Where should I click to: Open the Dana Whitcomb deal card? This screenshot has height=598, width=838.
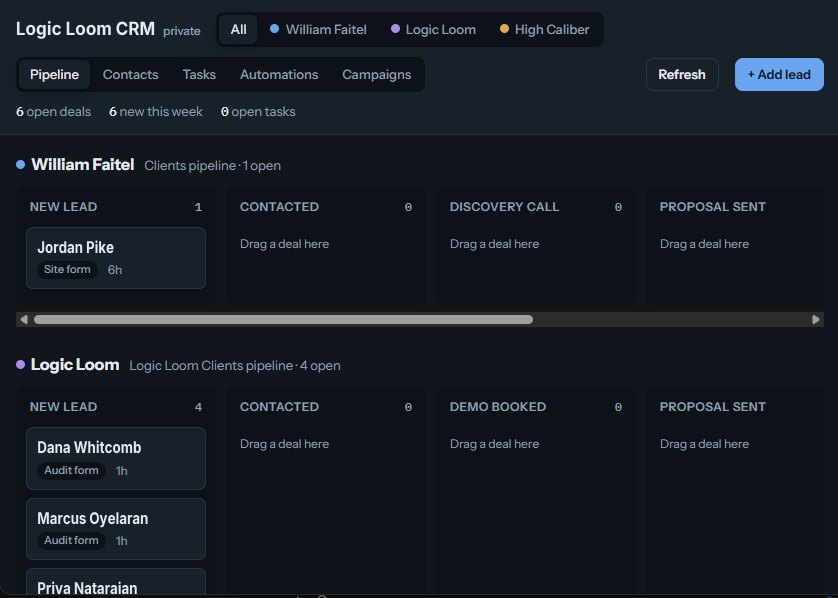click(116, 459)
